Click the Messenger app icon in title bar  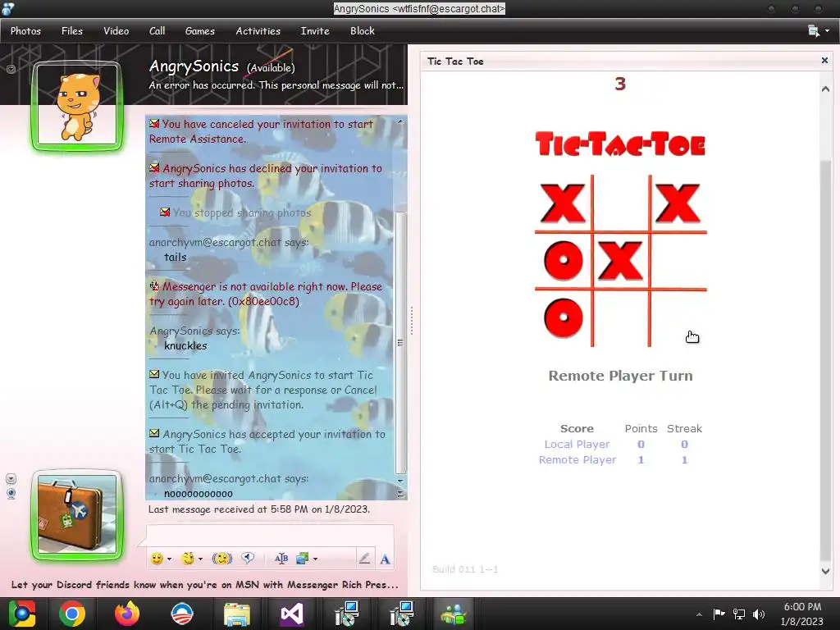pos(7,8)
